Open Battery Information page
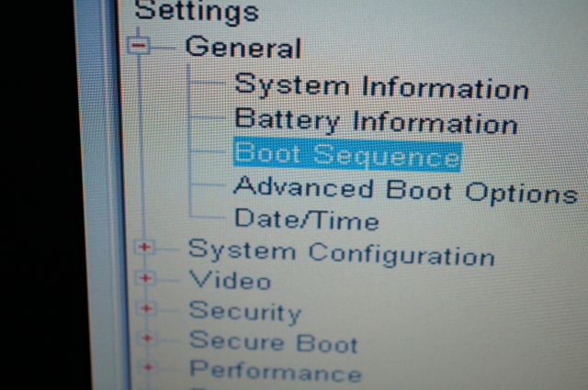Image resolution: width=588 pixels, height=390 pixels. (376, 122)
